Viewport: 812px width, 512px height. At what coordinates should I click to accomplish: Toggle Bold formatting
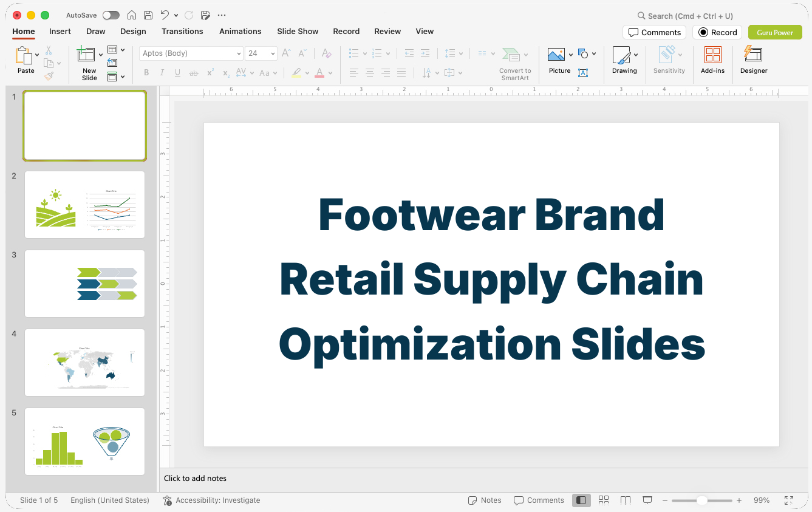coord(146,73)
